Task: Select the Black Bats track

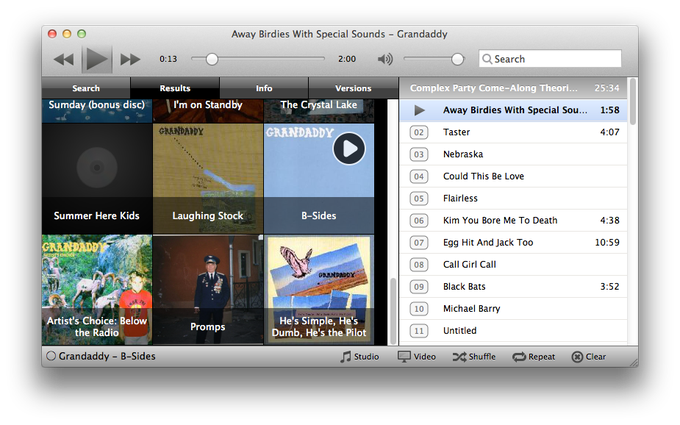Action: [513, 287]
